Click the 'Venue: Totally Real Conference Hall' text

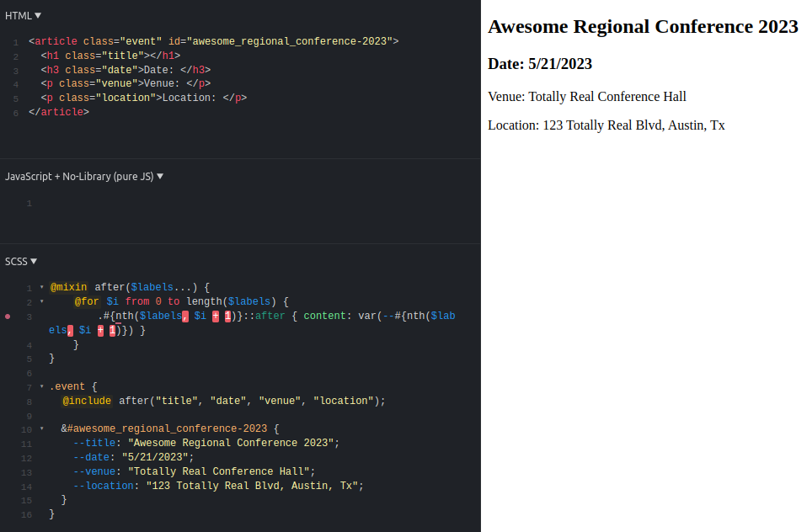tap(586, 97)
